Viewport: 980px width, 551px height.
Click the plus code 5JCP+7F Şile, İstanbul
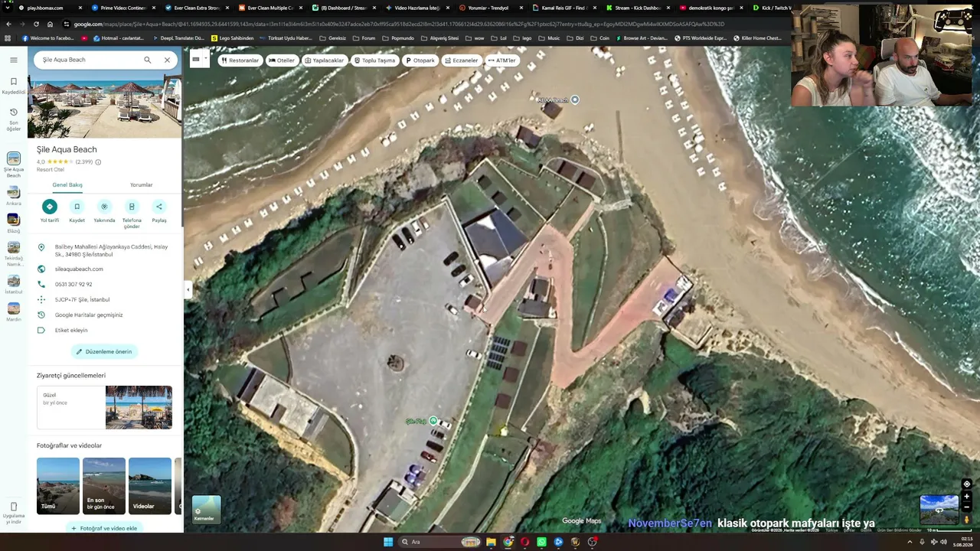click(82, 300)
